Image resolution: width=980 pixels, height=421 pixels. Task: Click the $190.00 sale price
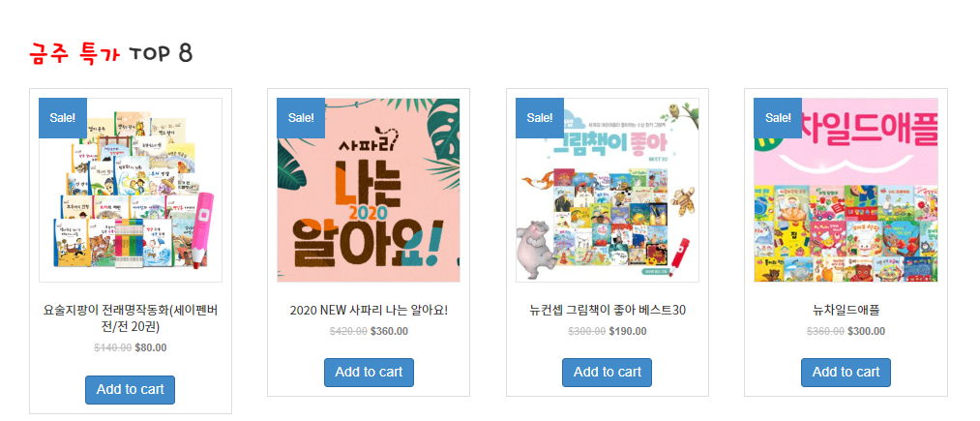coord(628,331)
